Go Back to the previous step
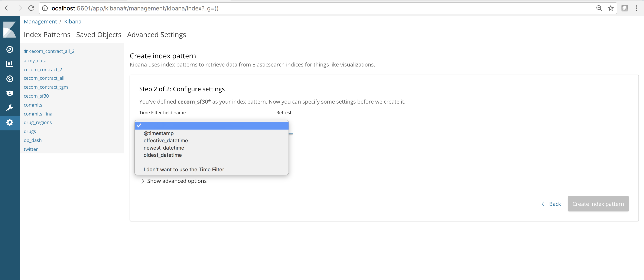 tap(552, 204)
